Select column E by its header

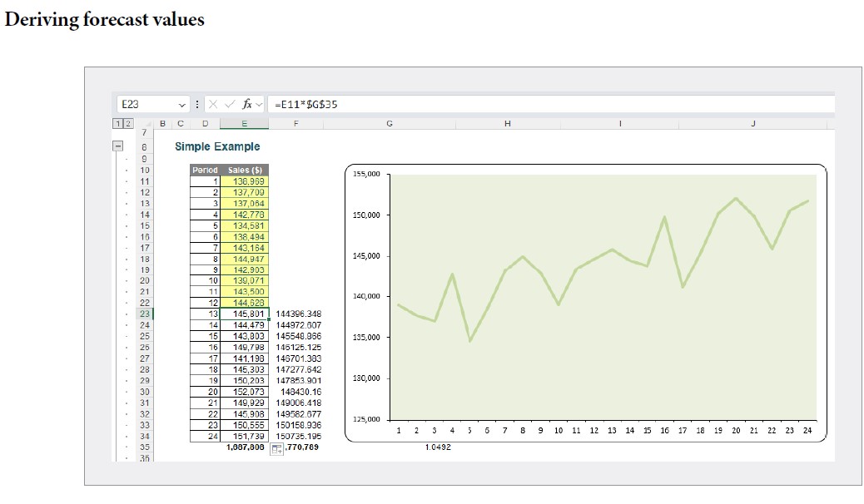tap(244, 122)
